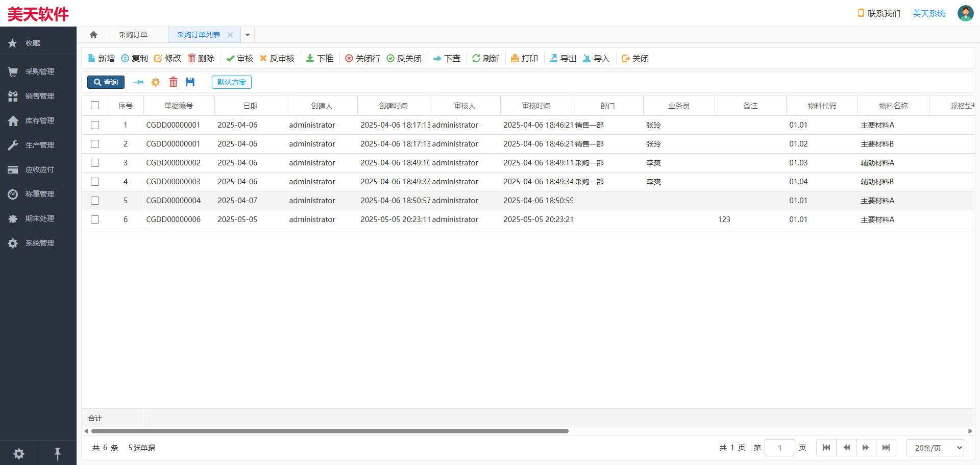Viewport: 980px width, 465px height.
Task: Click the 审核 audit icon
Action: coord(239,58)
